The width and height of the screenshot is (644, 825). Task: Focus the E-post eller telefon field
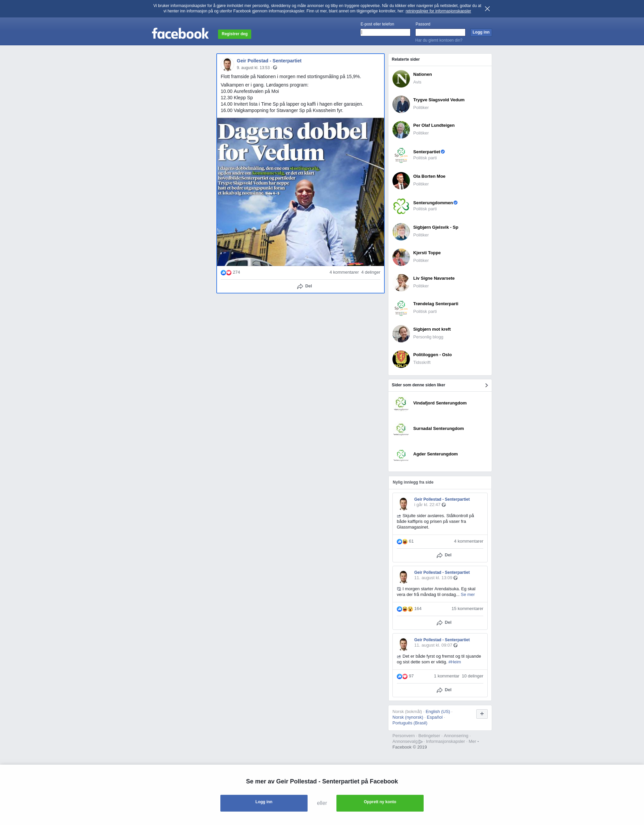tap(385, 33)
